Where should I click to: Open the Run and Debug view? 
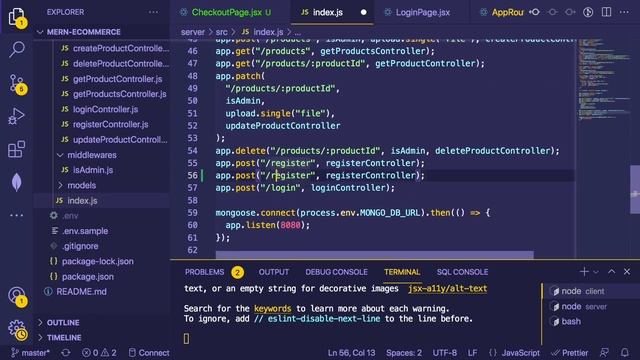tap(16, 116)
